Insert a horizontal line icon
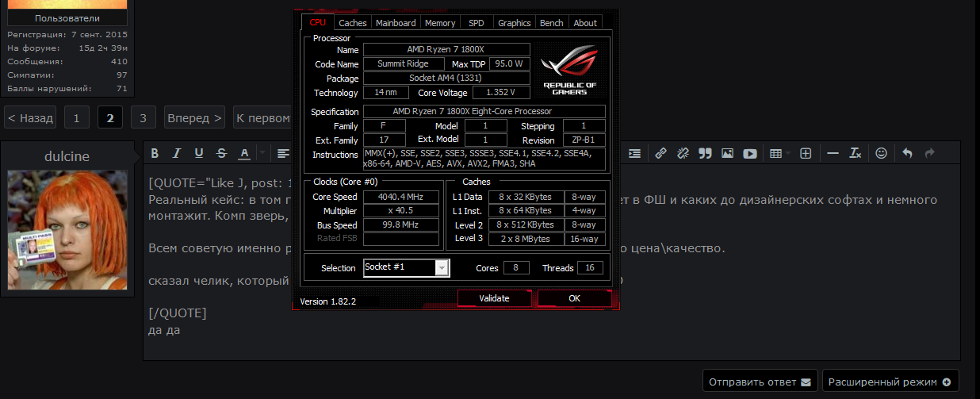The width and height of the screenshot is (980, 399). click(832, 153)
